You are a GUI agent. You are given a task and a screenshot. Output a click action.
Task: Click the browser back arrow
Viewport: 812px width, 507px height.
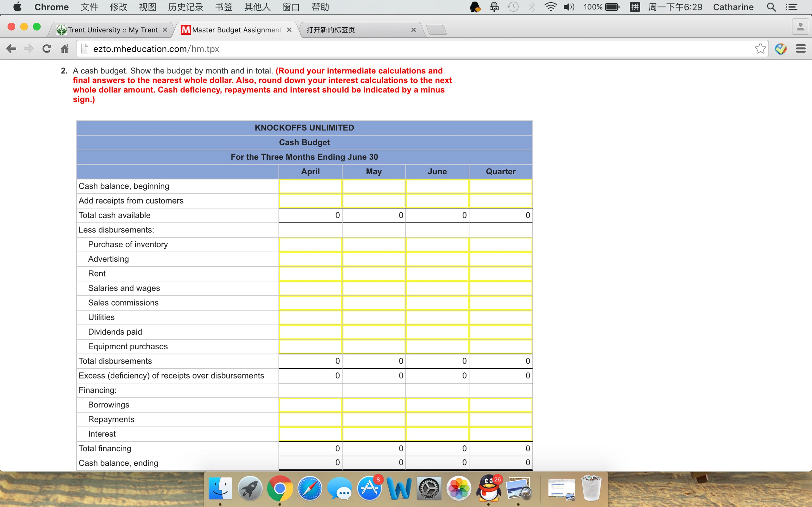(11, 49)
